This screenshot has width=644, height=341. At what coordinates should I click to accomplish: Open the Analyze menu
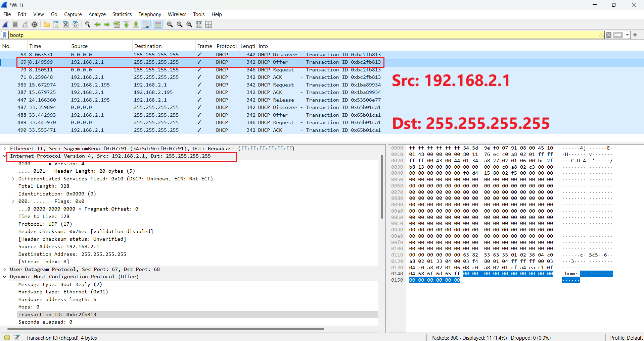click(97, 14)
